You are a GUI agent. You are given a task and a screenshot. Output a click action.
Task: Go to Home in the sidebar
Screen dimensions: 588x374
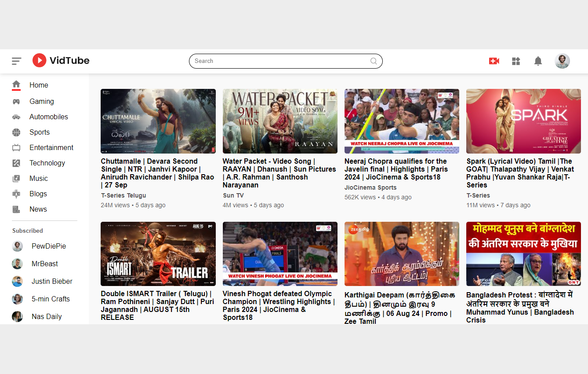[x=39, y=85]
